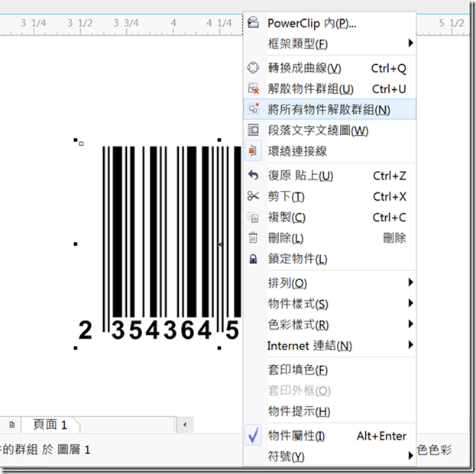This screenshot has height=474, width=476.
Task: Click the status bar text 圖層 1
Action: [74, 450]
